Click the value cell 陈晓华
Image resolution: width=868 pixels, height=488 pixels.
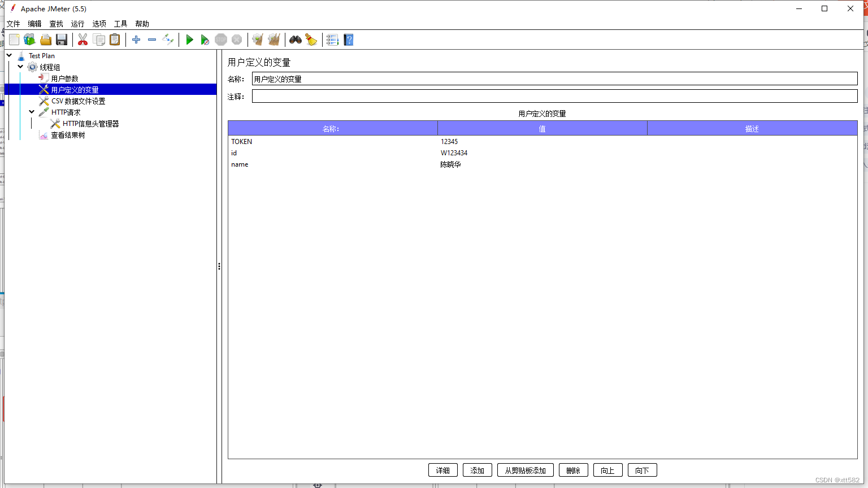[x=542, y=164]
